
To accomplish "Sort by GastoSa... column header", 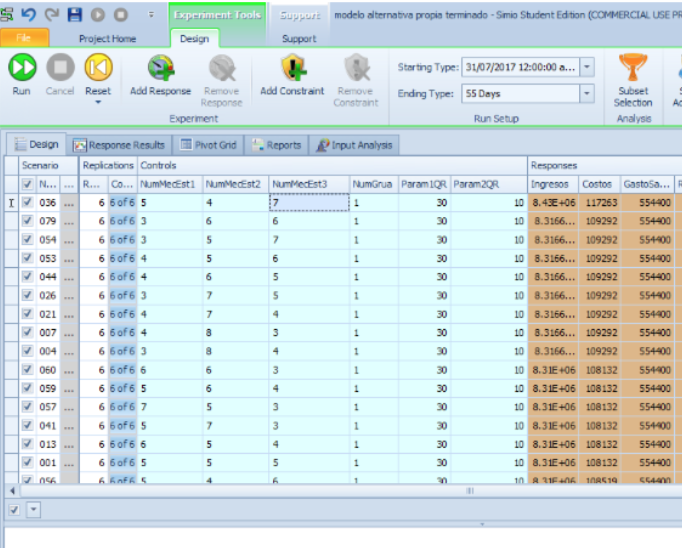I will (647, 184).
